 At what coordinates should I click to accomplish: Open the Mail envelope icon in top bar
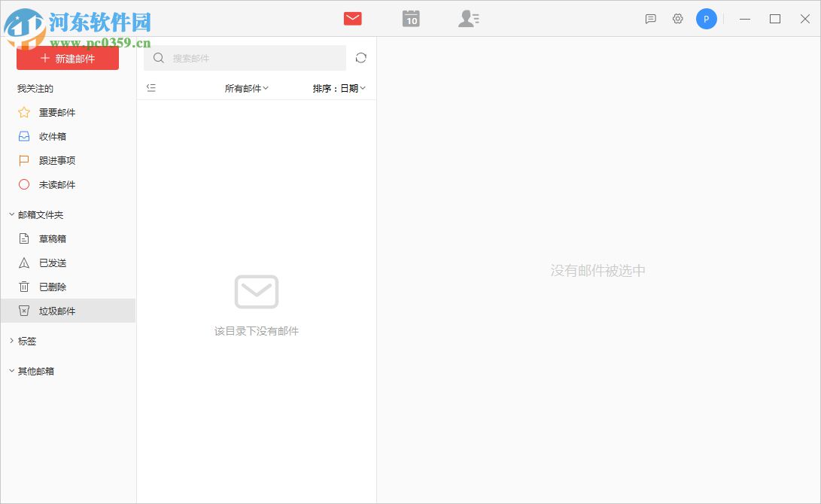[351, 18]
